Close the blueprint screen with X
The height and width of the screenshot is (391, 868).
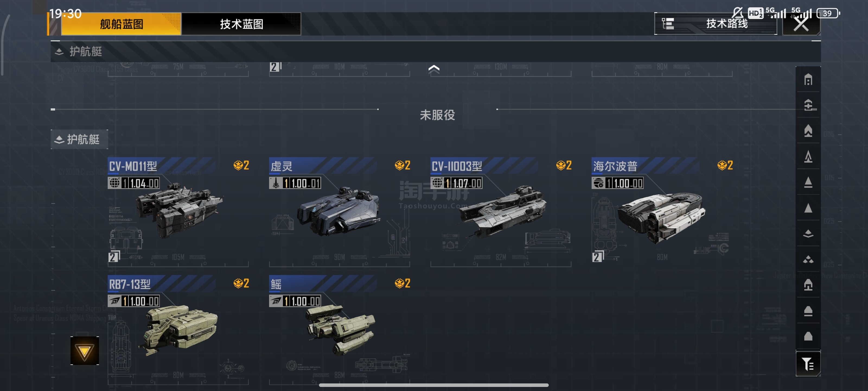point(801,24)
